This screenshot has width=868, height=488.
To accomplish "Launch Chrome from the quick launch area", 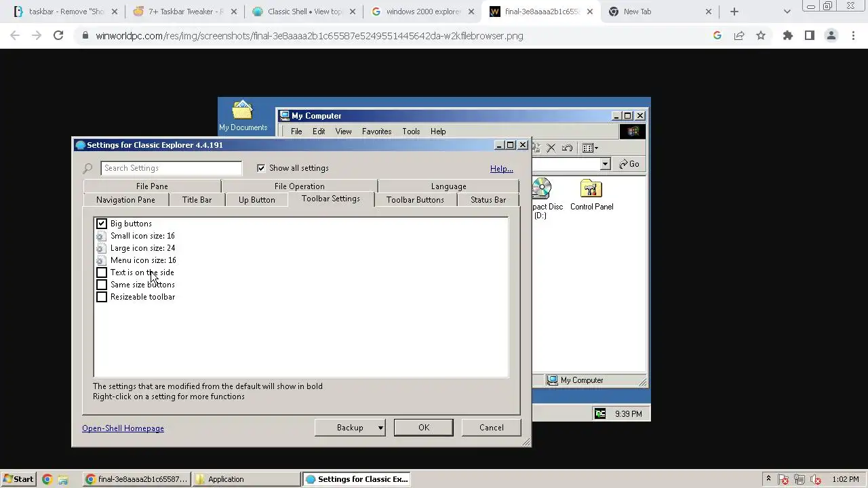I will click(x=47, y=479).
